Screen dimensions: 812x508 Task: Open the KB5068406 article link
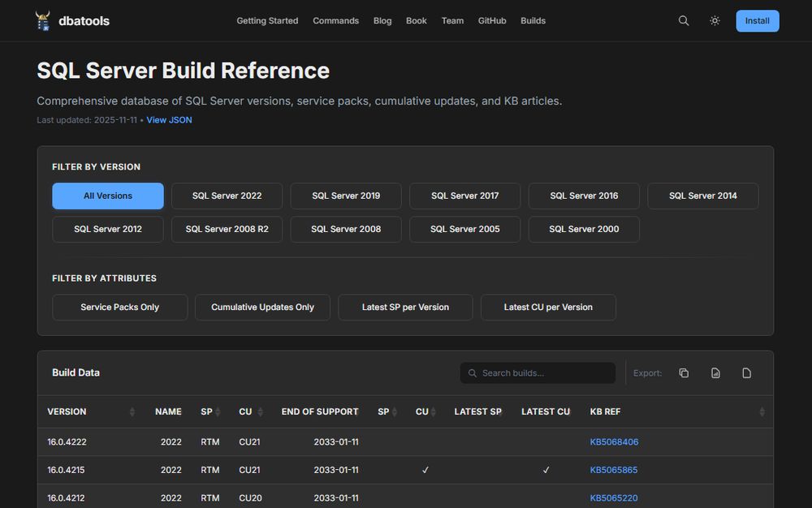pyautogui.click(x=614, y=441)
